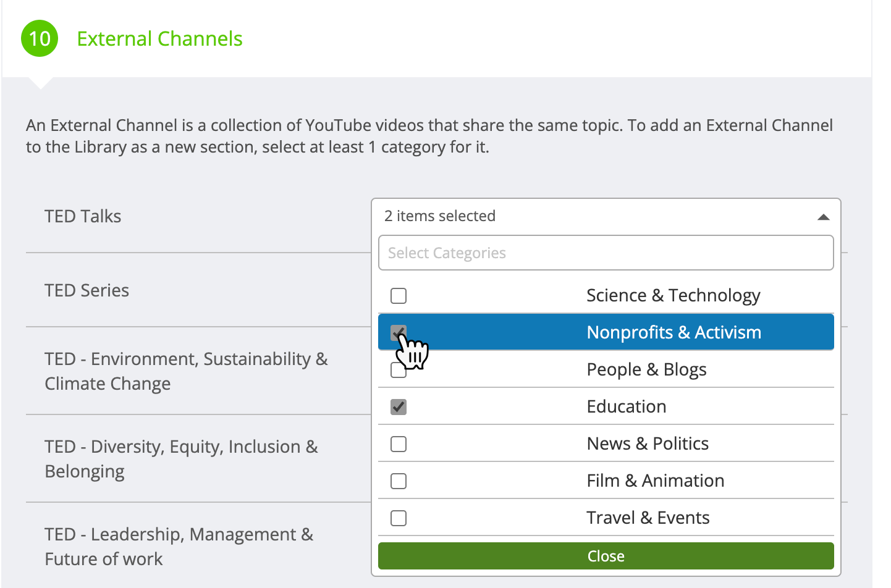Collapse the TED Talks categories dropdown arrow
This screenshot has width=891, height=588.
823,217
